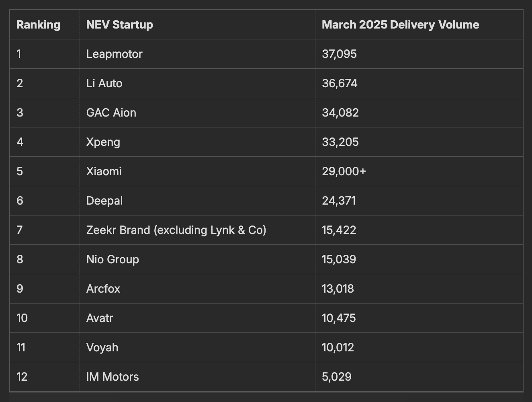Click ranking number 5 in Xiaomi row

click(20, 171)
